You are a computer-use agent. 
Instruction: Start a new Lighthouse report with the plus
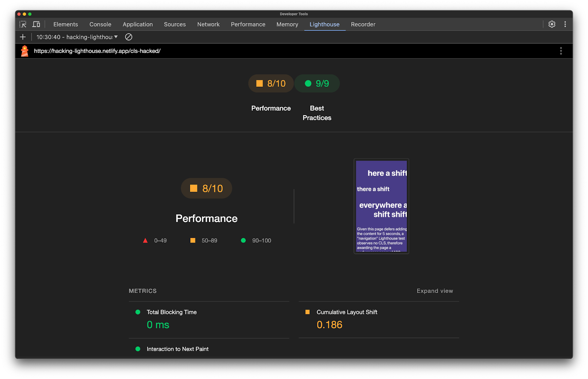point(22,37)
